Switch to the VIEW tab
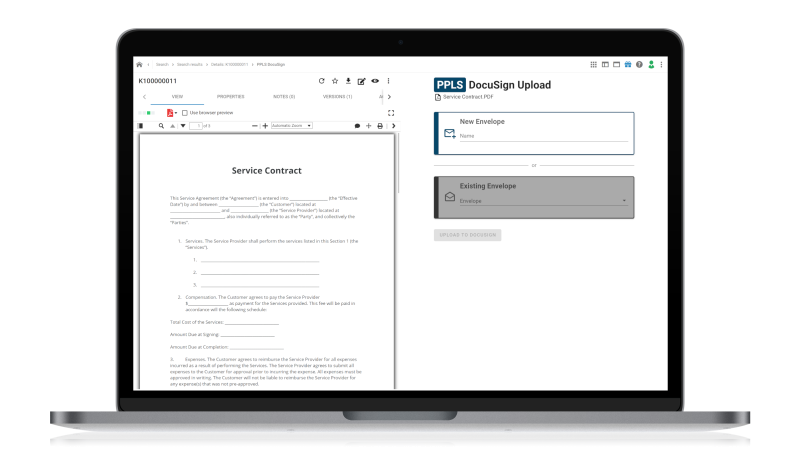800x460 pixels. coord(177,96)
